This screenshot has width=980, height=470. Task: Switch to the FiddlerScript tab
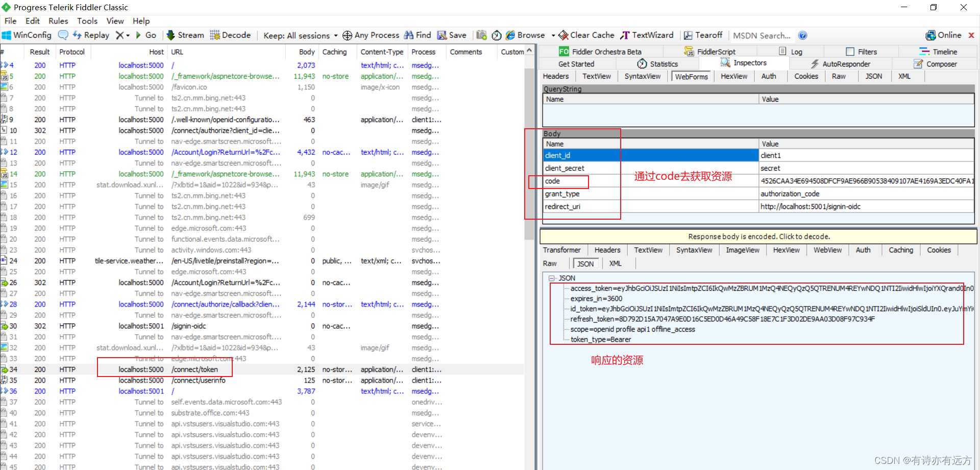pyautogui.click(x=710, y=52)
